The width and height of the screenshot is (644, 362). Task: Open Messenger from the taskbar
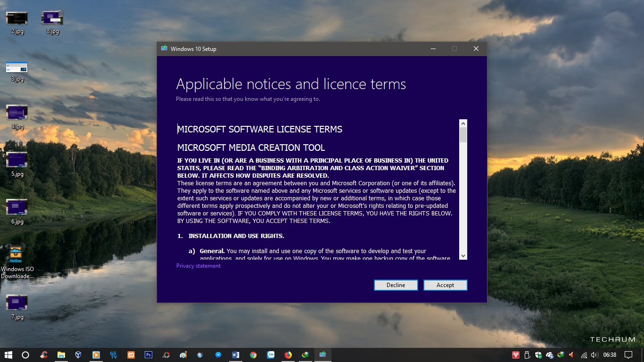tap(218, 355)
